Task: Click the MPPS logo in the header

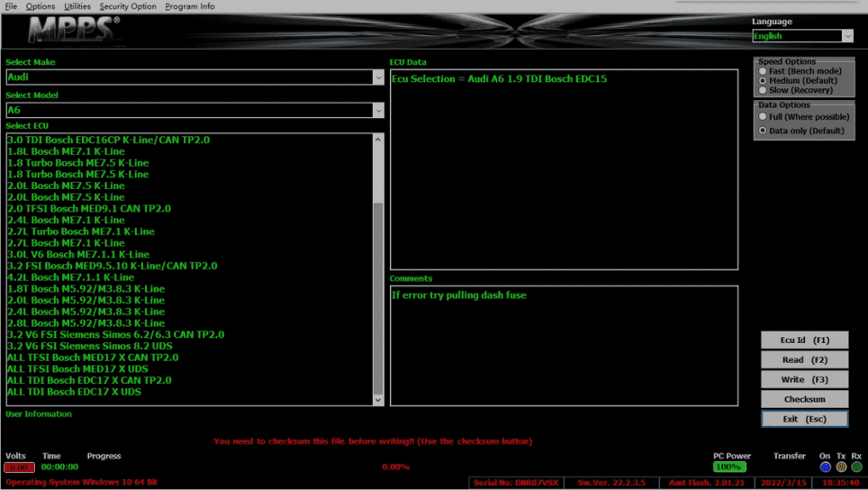Action: click(x=73, y=31)
